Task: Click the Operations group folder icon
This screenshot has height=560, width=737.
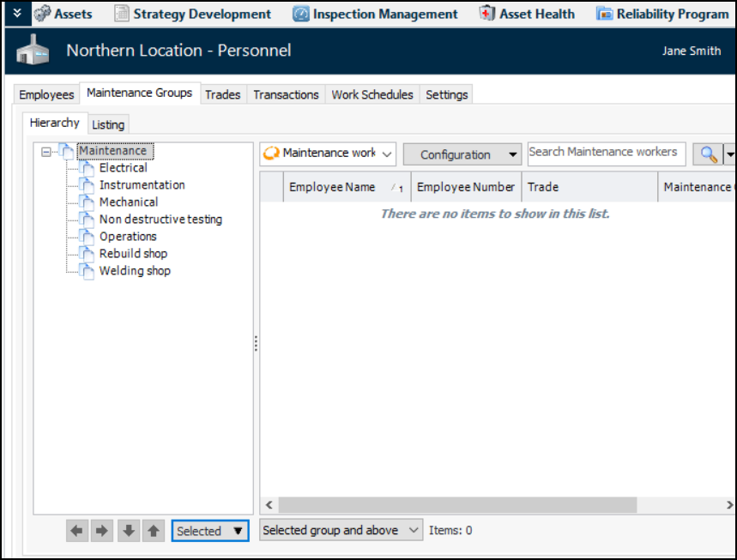Action: [87, 237]
